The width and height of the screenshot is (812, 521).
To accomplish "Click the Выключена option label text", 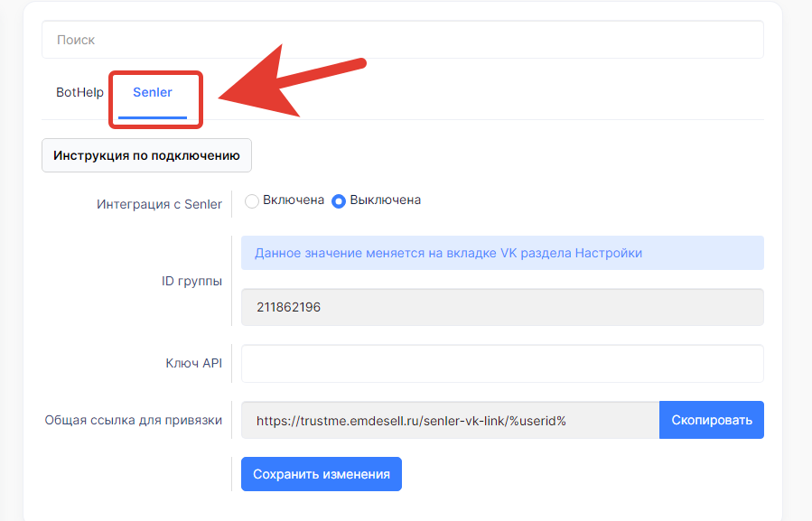I will click(x=385, y=200).
